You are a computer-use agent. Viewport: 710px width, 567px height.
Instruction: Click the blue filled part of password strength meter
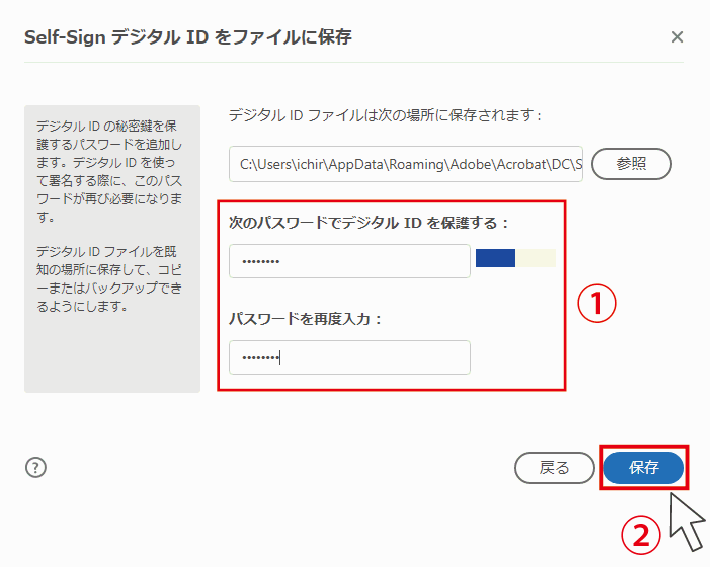click(495, 258)
